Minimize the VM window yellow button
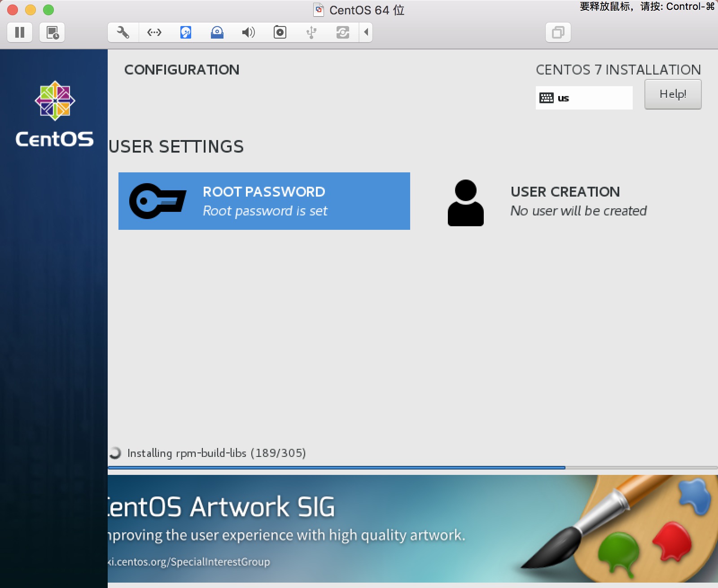The height and width of the screenshot is (588, 718). pyautogui.click(x=31, y=9)
